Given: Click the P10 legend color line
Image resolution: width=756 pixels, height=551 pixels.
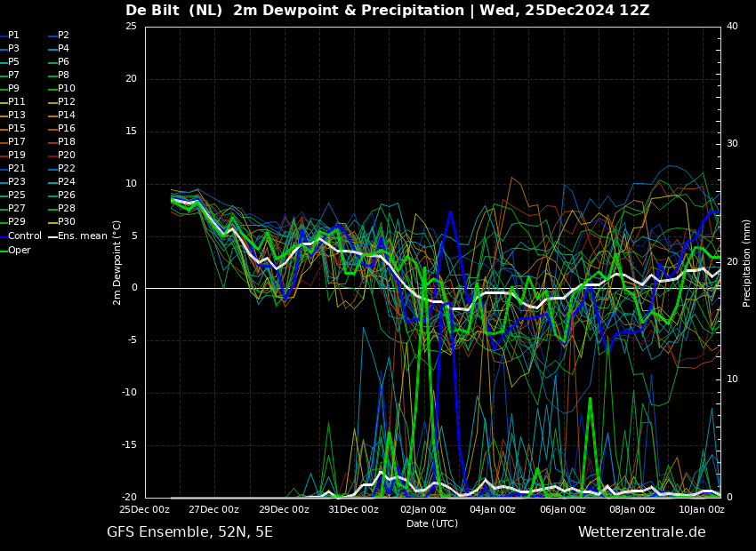Looking at the screenshot, I should click(x=52, y=89).
